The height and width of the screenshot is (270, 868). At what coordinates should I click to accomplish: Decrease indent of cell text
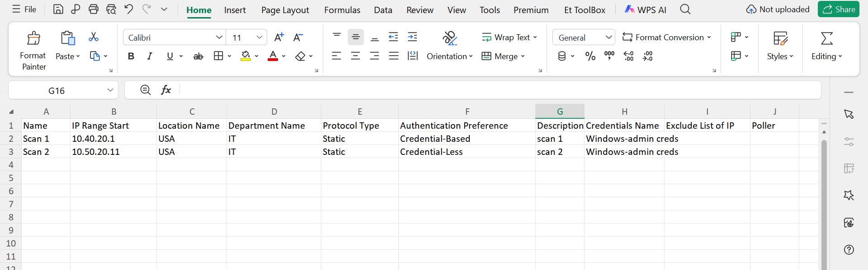point(393,37)
